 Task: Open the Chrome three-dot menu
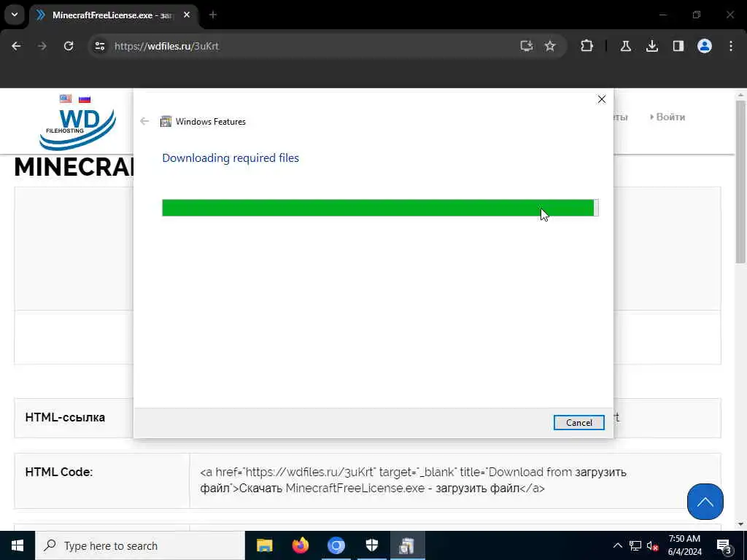coord(731,46)
